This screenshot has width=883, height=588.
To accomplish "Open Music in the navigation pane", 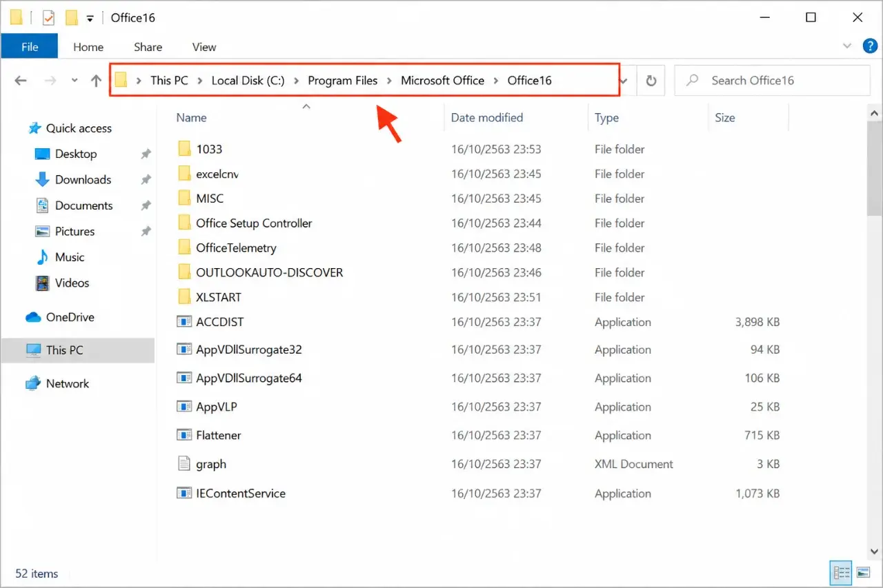I will 69,257.
